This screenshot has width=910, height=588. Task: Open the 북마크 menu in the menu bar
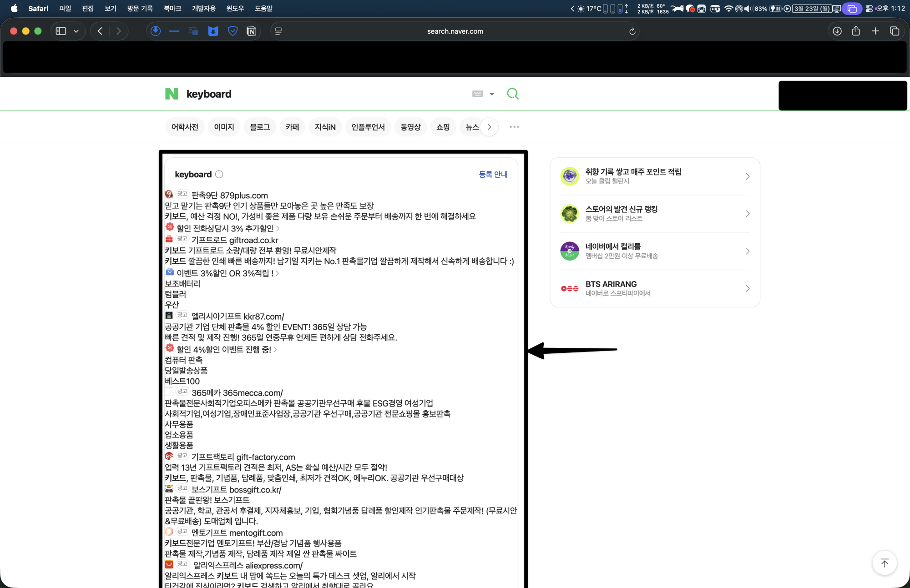coord(172,8)
